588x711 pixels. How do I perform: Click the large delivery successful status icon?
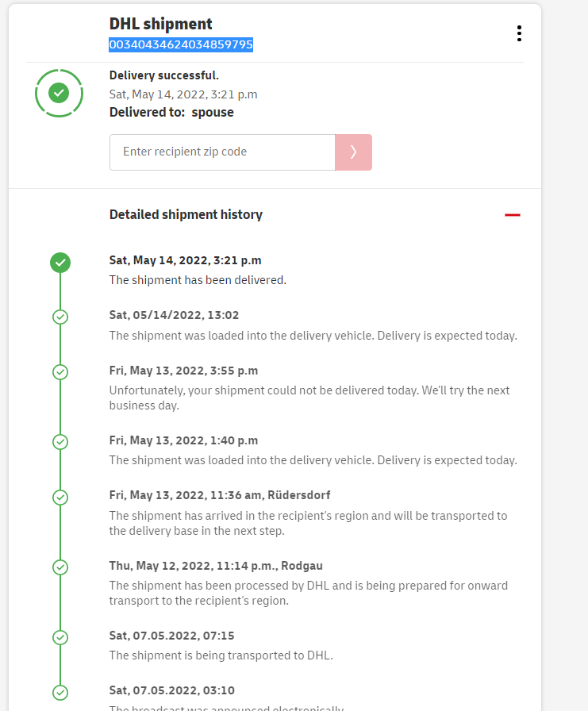tap(59, 94)
